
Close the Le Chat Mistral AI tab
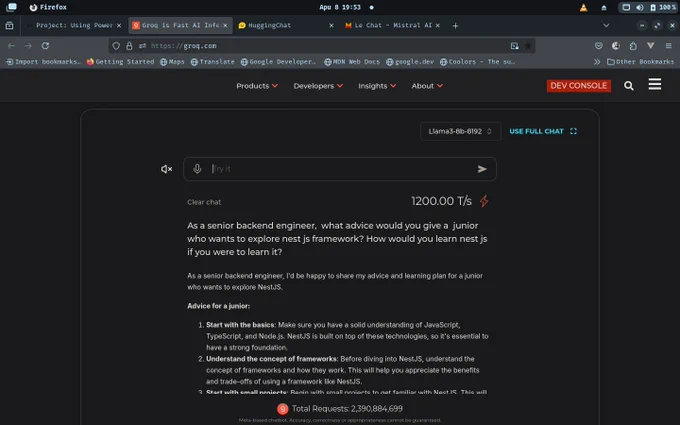(438, 26)
